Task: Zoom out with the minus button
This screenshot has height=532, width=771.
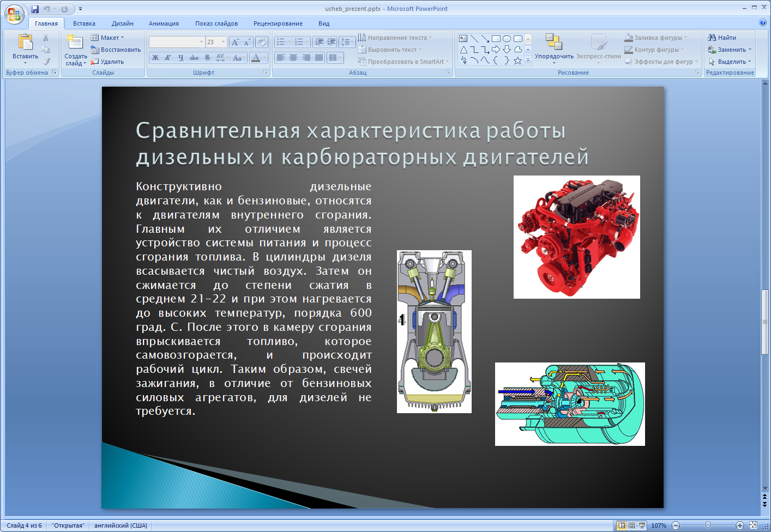Action: [x=676, y=525]
